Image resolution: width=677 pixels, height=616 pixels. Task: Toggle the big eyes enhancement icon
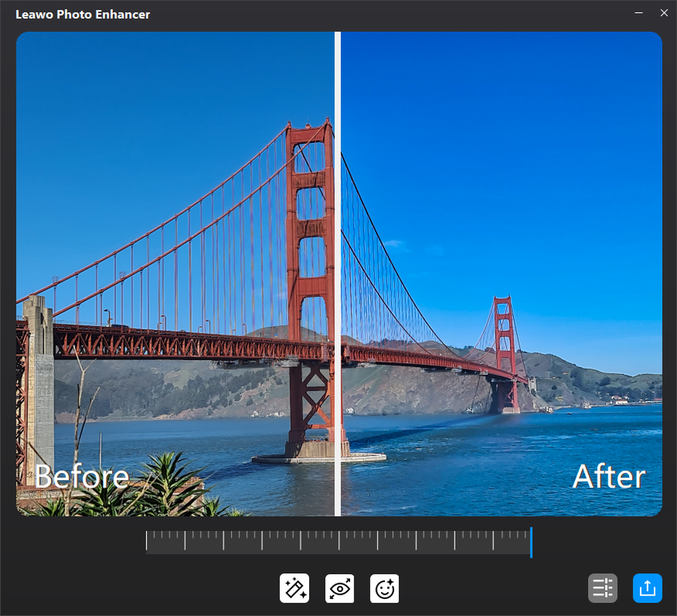[x=339, y=588]
